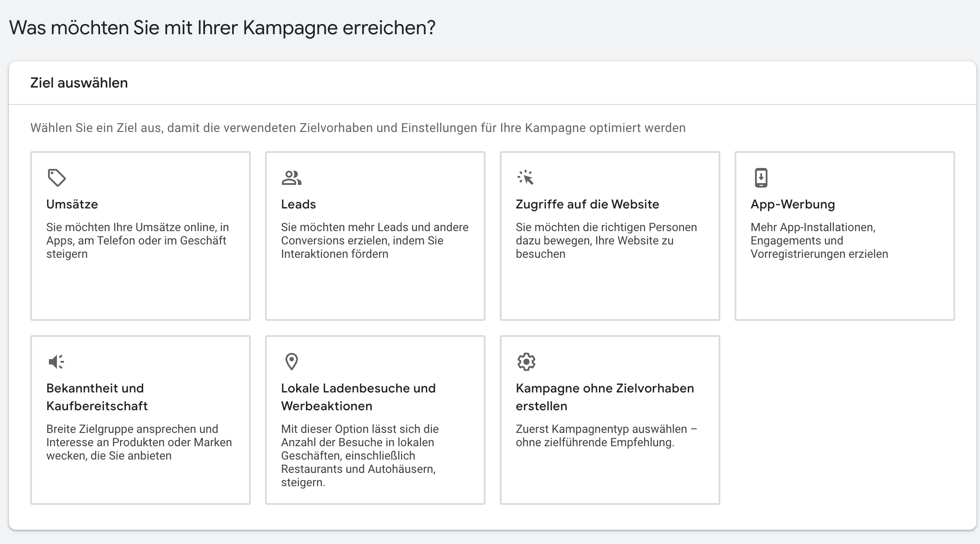The height and width of the screenshot is (544, 980).
Task: Click description 'Sie möchten die richtigen Personen'
Action: [606, 240]
